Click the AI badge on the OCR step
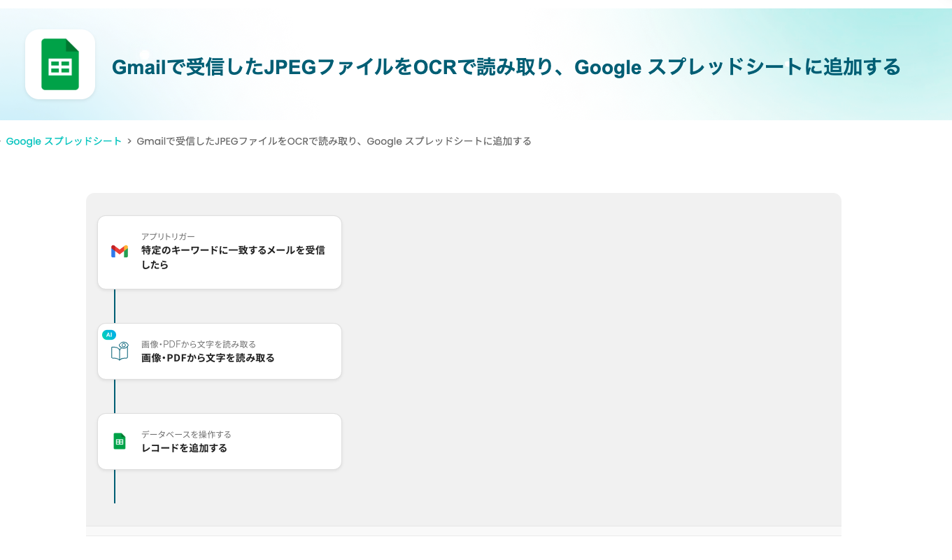 click(109, 335)
